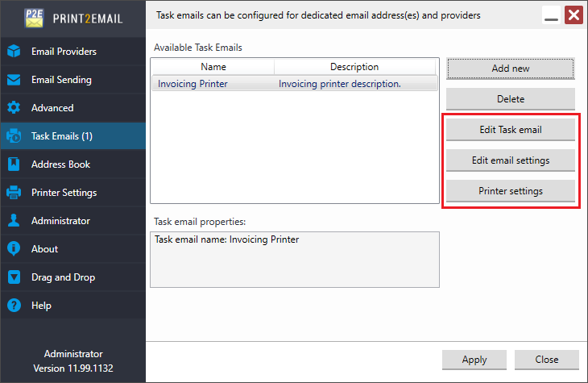This screenshot has height=383, width=588.
Task: Apply the configuration changes
Action: 474,360
